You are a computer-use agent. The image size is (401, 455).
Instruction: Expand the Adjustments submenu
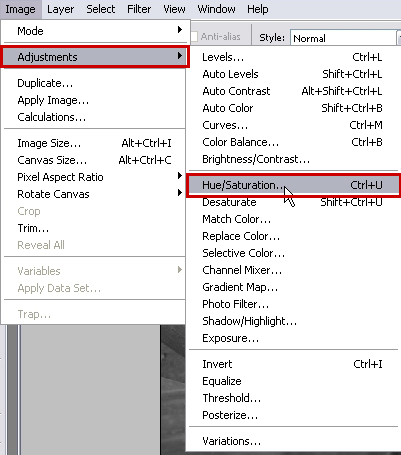[95, 57]
